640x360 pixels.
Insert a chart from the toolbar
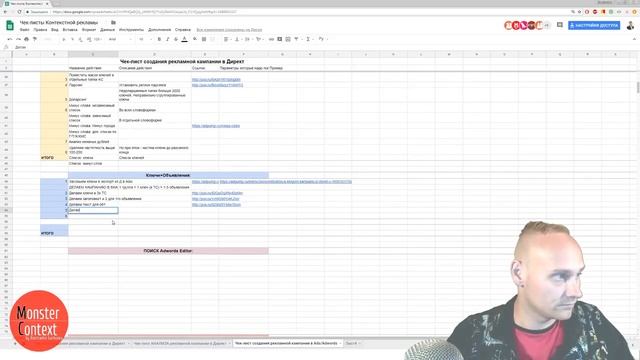(288, 39)
